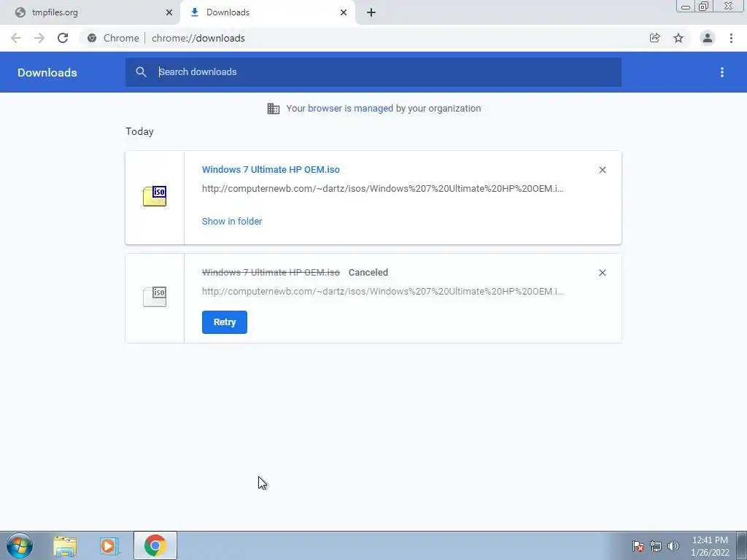The height and width of the screenshot is (560, 747).
Task: Open Windows Explorer from taskbar
Action: coord(65,546)
